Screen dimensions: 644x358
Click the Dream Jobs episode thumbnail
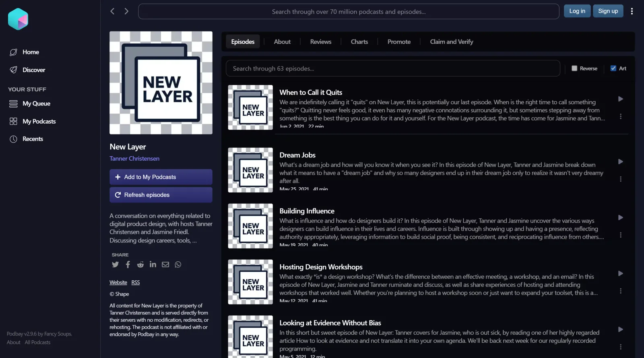(x=250, y=170)
